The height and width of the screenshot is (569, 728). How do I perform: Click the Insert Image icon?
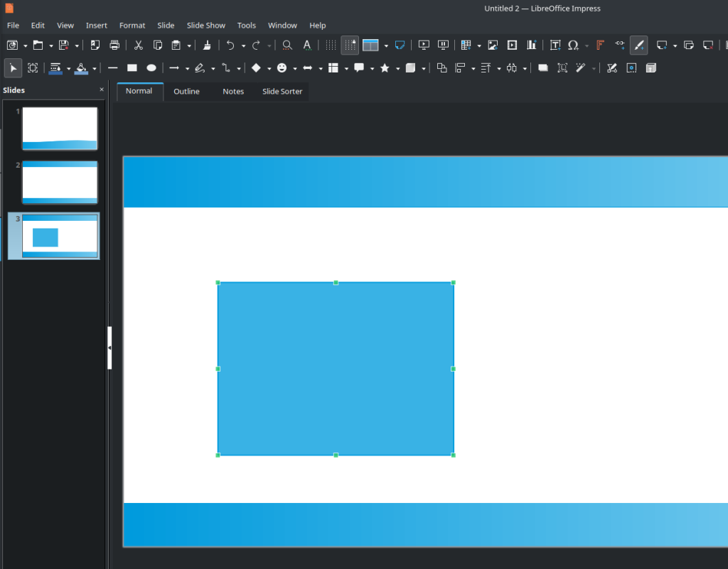tap(493, 45)
